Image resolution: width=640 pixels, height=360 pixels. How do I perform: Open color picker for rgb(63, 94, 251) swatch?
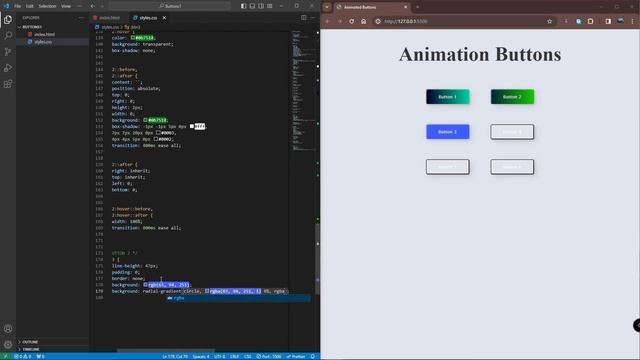tap(145, 285)
